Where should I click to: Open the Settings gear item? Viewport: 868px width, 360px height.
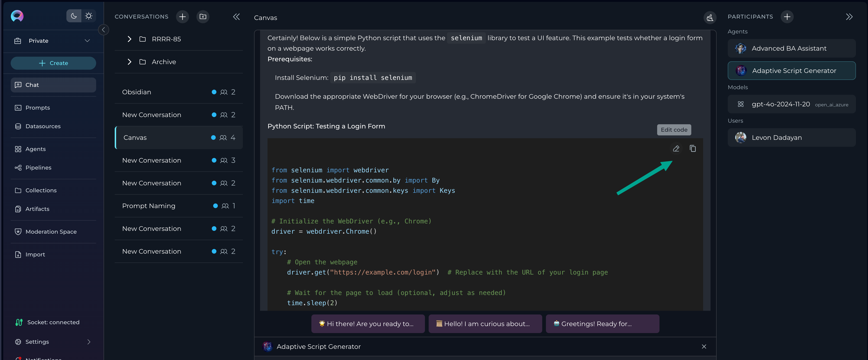(x=18, y=342)
